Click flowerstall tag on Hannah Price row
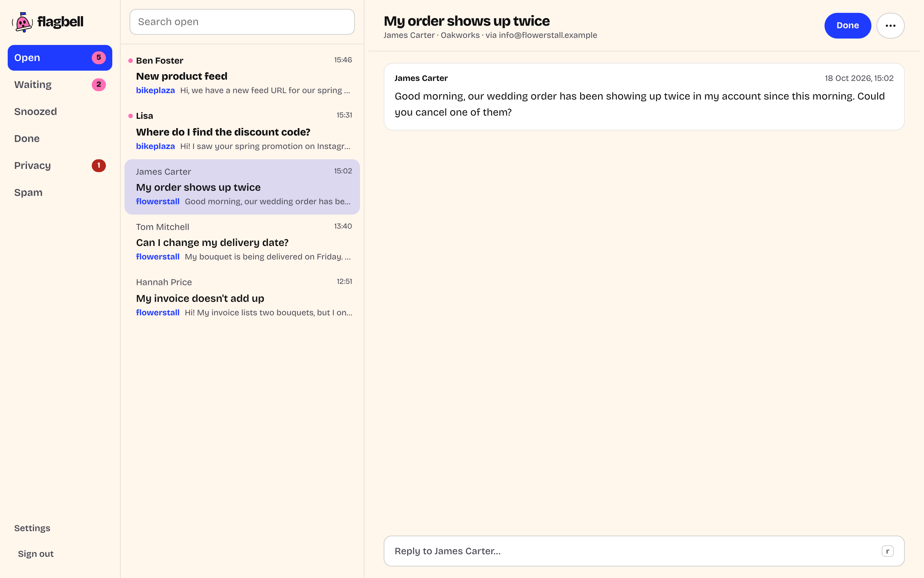Viewport: 924px width, 578px height. [x=158, y=313]
